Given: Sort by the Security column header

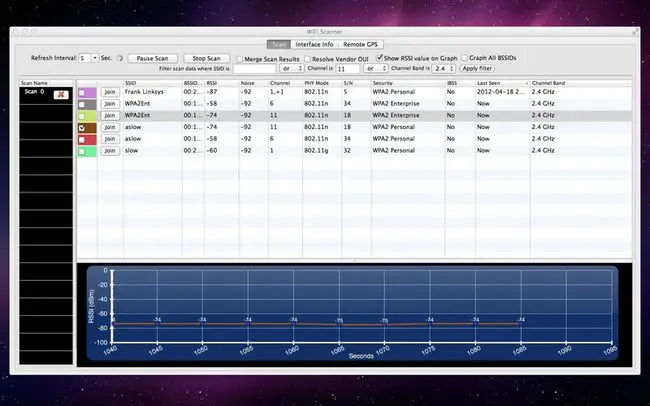Looking at the screenshot, I should coord(408,83).
